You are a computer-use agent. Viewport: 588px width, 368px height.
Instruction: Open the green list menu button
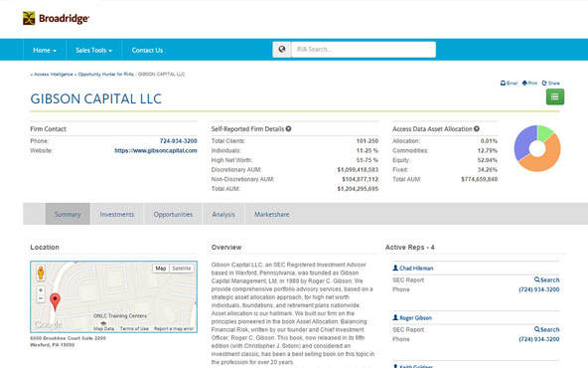(555, 96)
